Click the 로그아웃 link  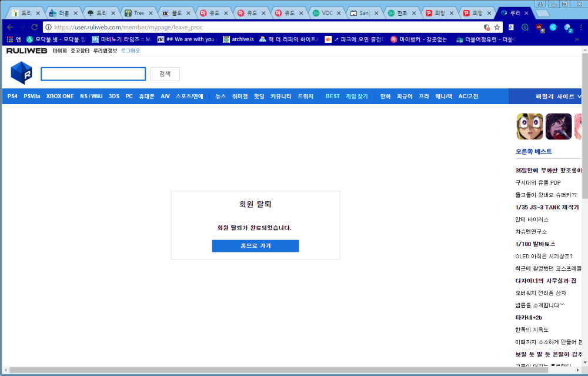tap(131, 51)
